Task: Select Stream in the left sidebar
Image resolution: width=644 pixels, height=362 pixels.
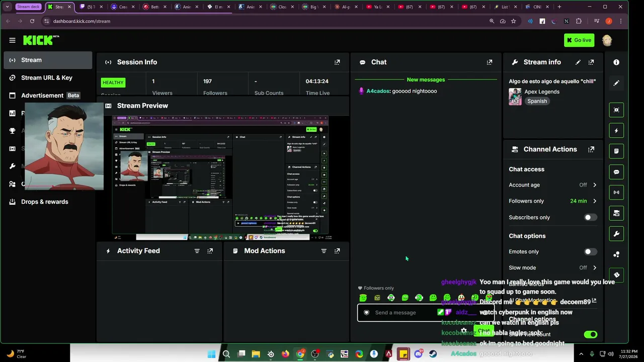Action: click(48, 60)
